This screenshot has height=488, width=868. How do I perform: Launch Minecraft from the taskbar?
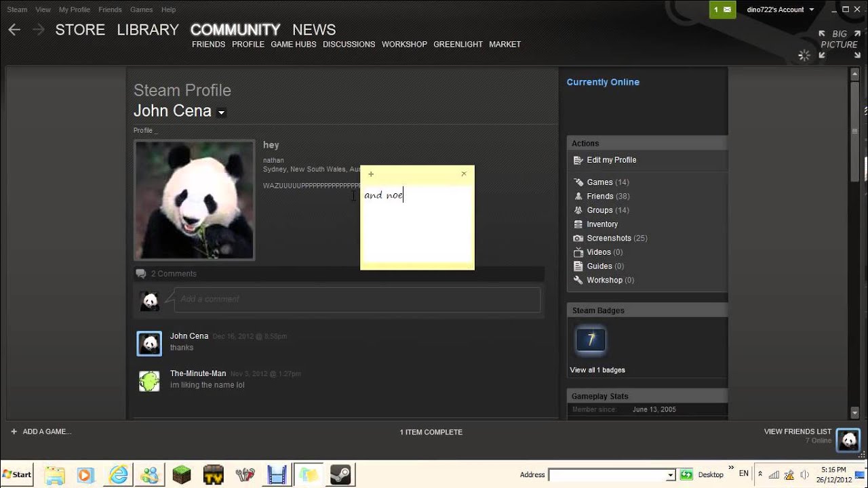pyautogui.click(x=182, y=474)
